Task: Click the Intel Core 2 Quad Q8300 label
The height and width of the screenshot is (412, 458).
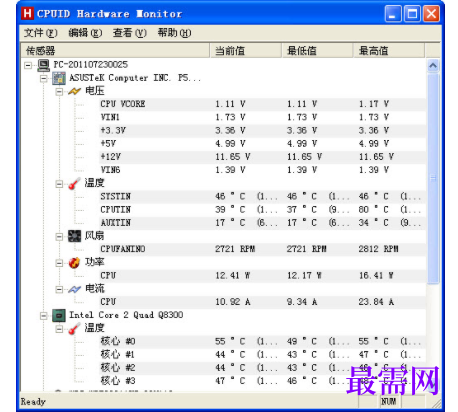Action: click(x=126, y=315)
